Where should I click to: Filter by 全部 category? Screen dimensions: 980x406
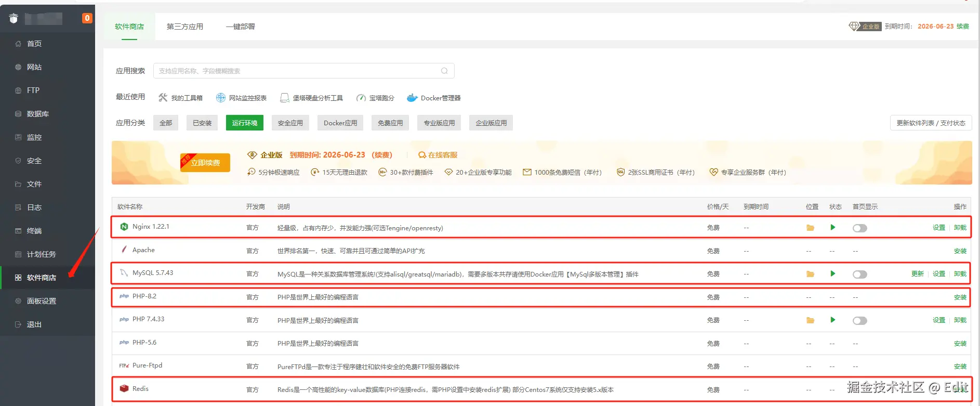coord(166,123)
